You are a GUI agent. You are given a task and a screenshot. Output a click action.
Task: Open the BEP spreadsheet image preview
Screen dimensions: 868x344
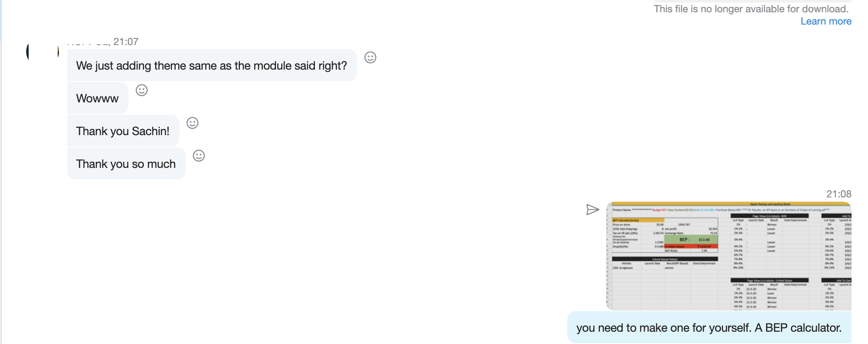pyautogui.click(x=729, y=256)
